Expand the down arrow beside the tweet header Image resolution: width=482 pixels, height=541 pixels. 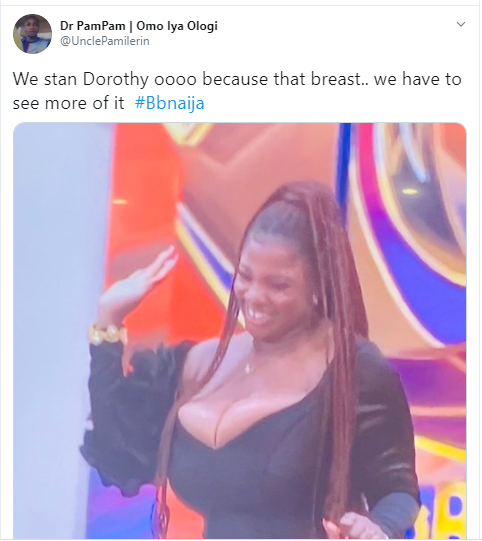pos(461,24)
